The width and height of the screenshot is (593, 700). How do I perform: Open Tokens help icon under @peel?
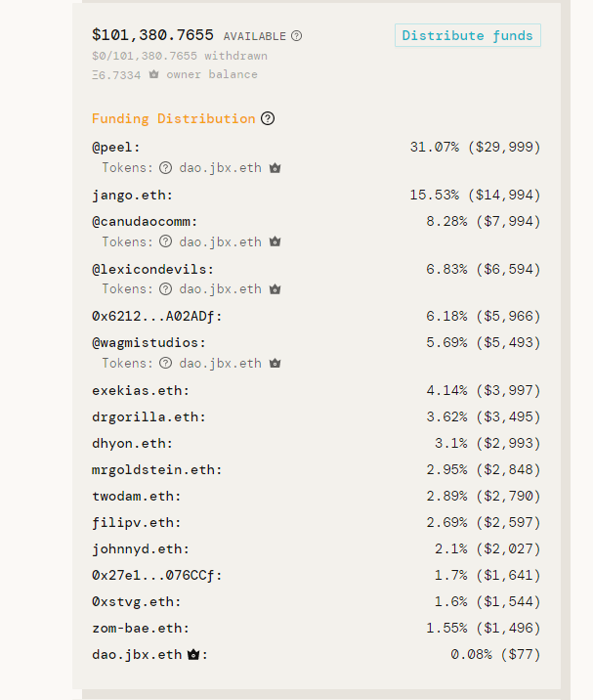click(165, 168)
